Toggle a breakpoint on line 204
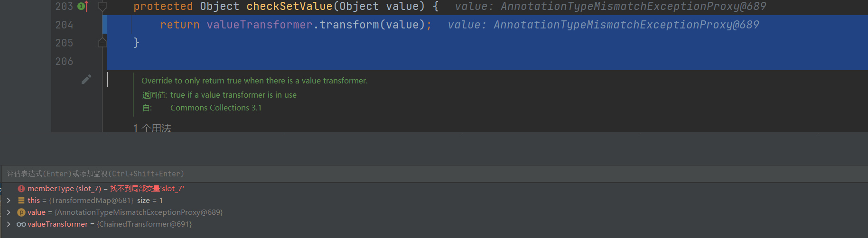Viewport: 868px width, 238px height. point(64,25)
